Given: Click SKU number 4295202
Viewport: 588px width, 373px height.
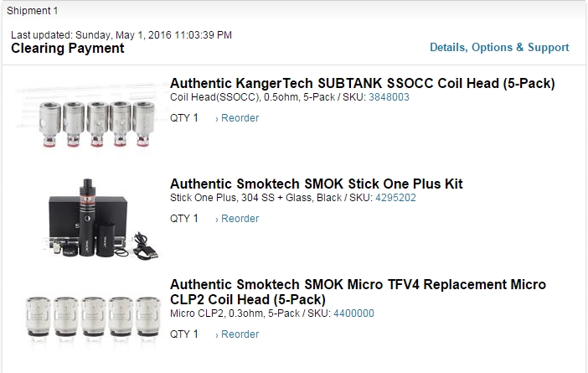Looking at the screenshot, I should (x=396, y=198).
